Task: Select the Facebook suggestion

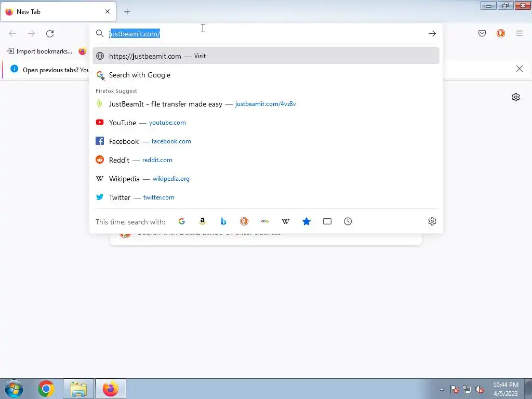Action: click(x=265, y=141)
